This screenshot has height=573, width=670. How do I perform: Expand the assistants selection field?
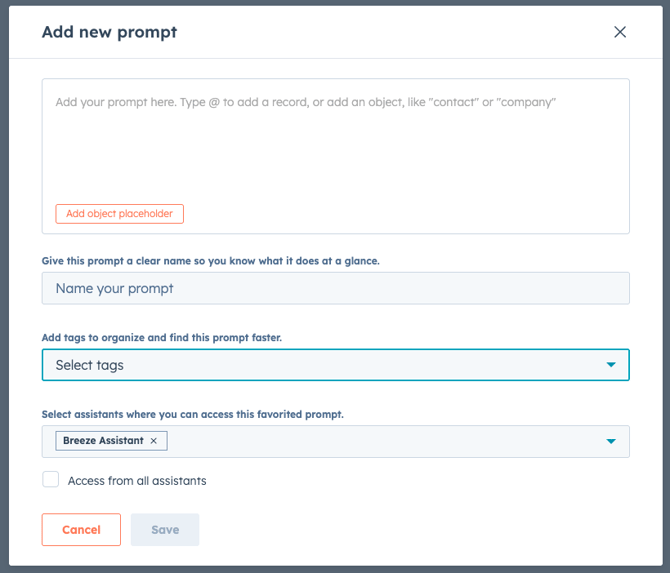point(380,441)
